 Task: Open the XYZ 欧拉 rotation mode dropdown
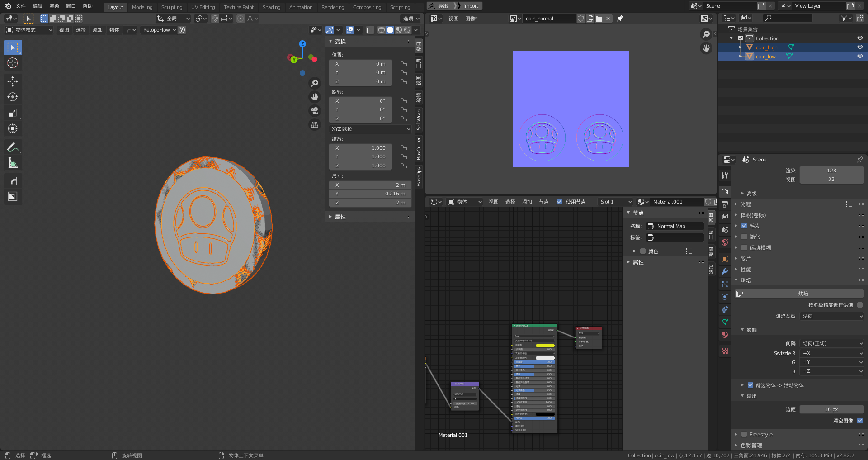click(x=371, y=129)
